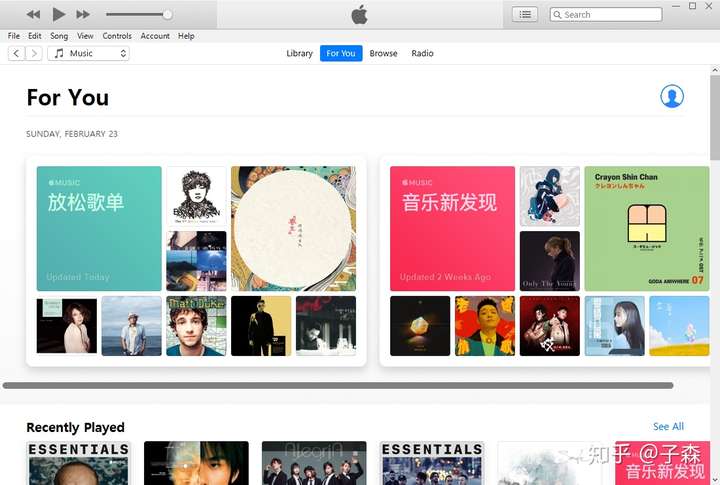Open the Controls menu
The image size is (720, 485).
[x=117, y=36]
